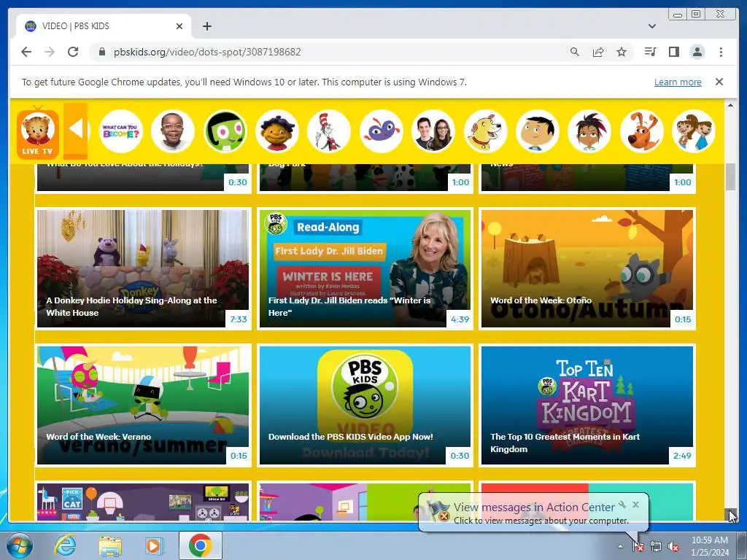Click the share page icon in address bar

point(598,52)
